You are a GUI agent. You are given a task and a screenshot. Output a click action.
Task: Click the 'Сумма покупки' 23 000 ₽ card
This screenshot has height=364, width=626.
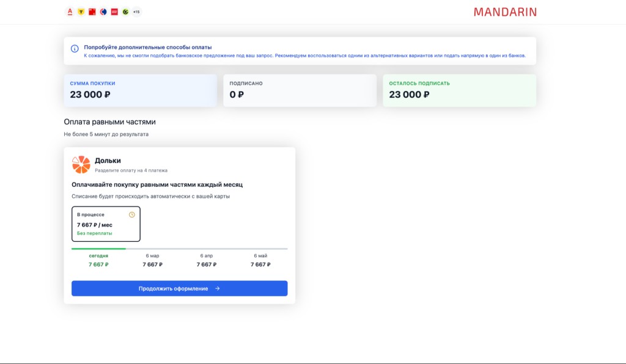[x=140, y=90]
